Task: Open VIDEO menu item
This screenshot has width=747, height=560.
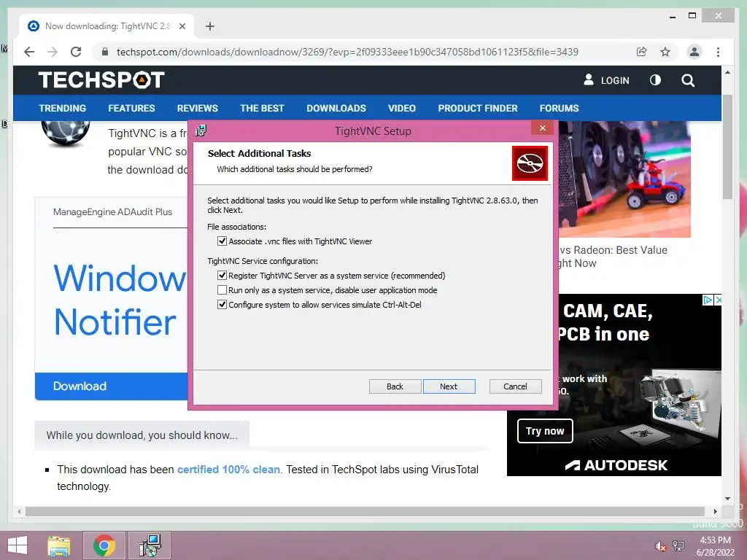Action: 402,108
